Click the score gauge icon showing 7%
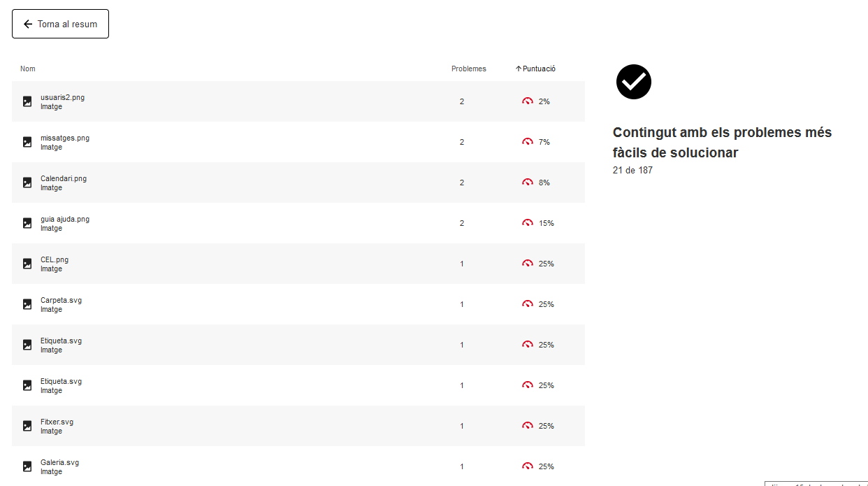This screenshot has height=486, width=868. [528, 142]
